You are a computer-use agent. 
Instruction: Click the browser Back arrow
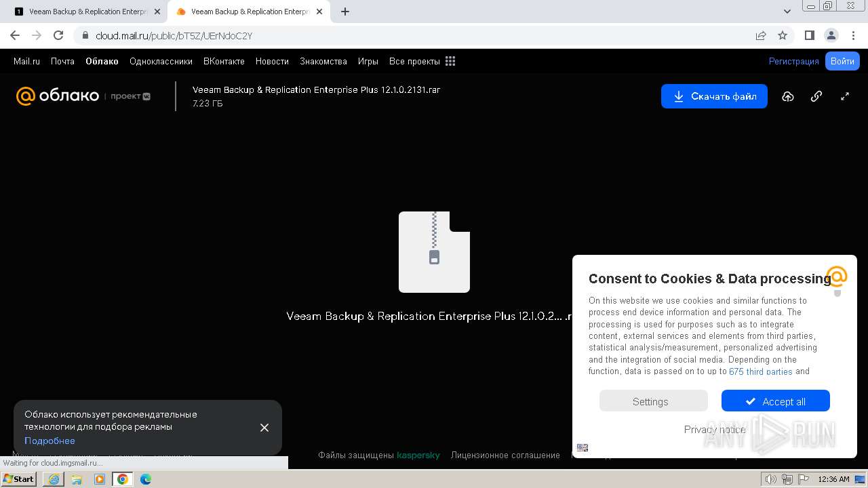point(15,35)
